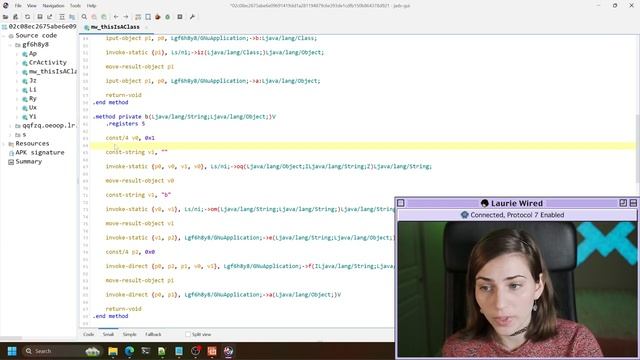Viewport: 640px width, 360px height.
Task: Click the save all toolbar icon
Action: point(40,17)
